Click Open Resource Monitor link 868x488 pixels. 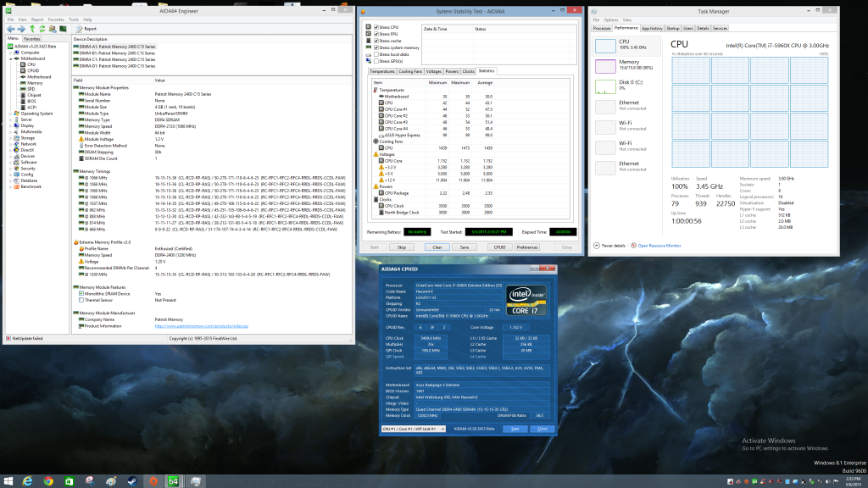click(659, 246)
